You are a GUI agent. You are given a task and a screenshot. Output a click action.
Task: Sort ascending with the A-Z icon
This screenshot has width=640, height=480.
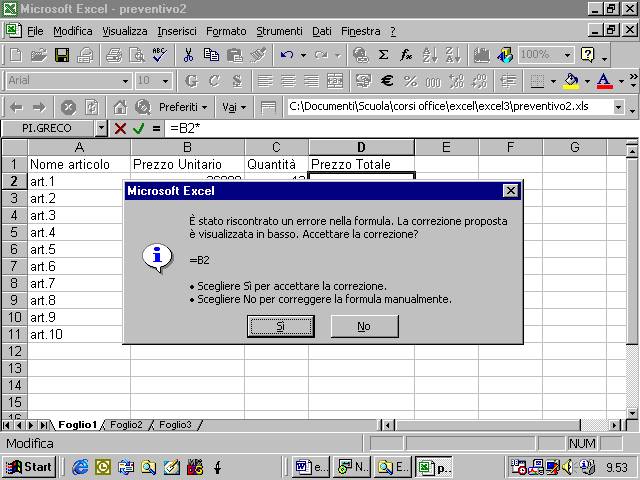tap(429, 55)
